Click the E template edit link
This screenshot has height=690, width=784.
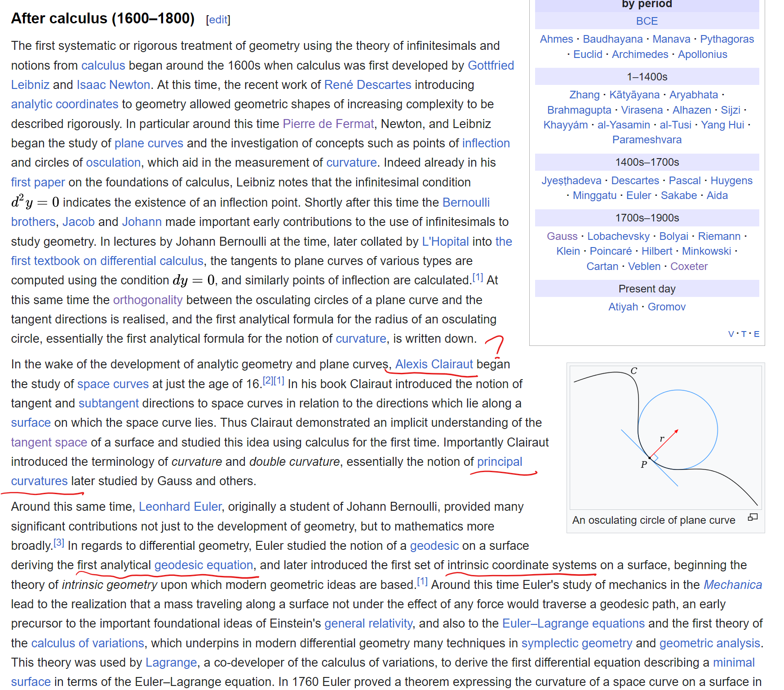pos(757,334)
